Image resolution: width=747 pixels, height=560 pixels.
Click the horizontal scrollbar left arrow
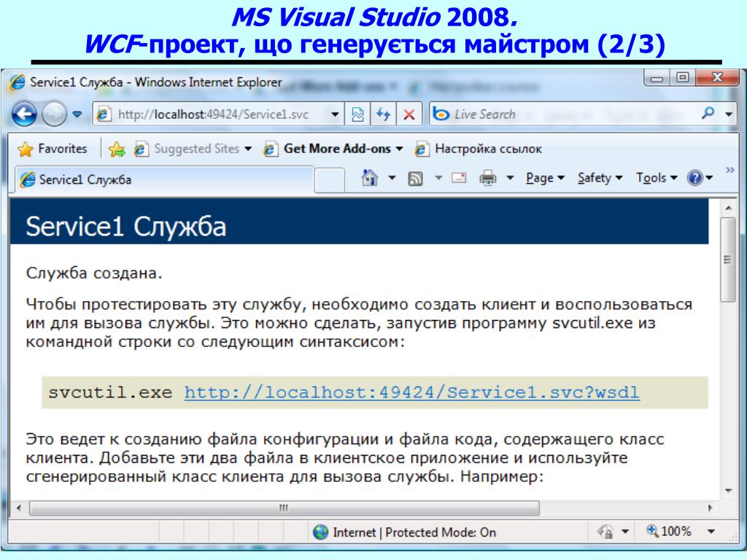pos(18,508)
